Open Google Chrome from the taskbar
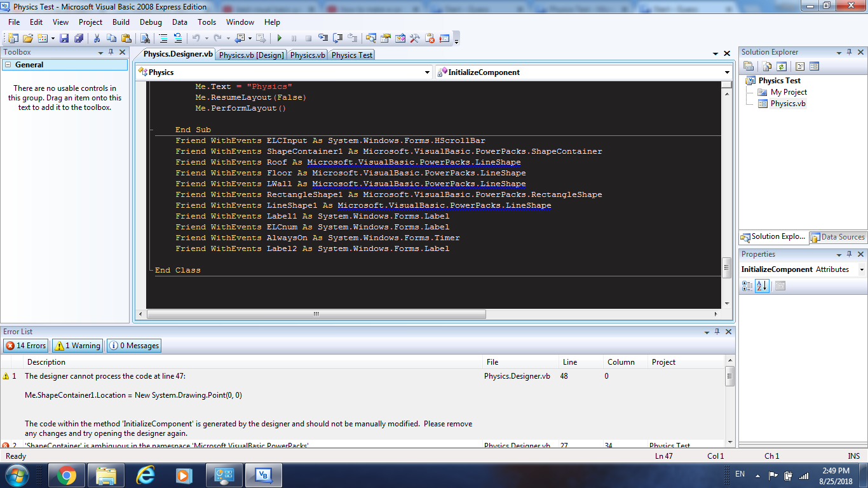 (x=66, y=475)
